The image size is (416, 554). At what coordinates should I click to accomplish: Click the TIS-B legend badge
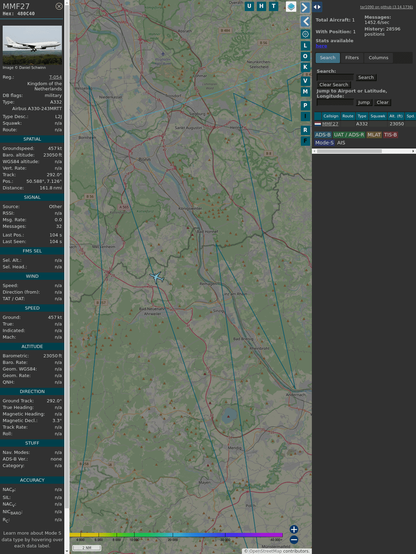391,135
